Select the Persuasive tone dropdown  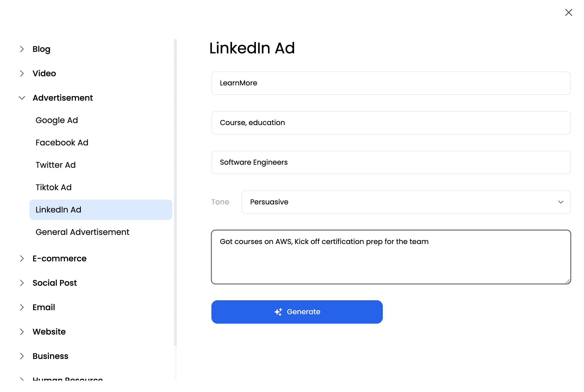click(406, 202)
